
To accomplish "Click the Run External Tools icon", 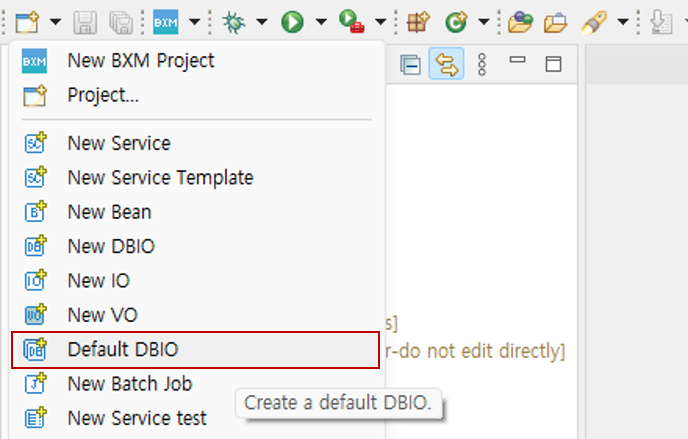I will coord(351,21).
